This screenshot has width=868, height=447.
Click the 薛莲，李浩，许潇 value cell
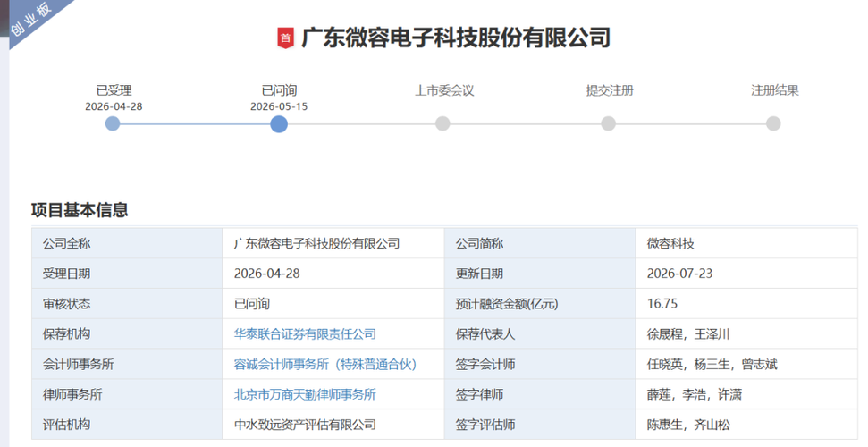click(746, 394)
